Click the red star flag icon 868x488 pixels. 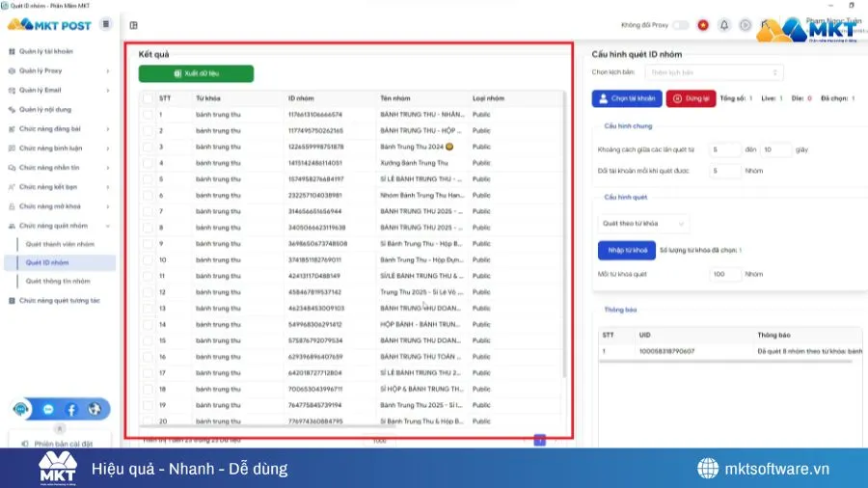click(x=703, y=25)
